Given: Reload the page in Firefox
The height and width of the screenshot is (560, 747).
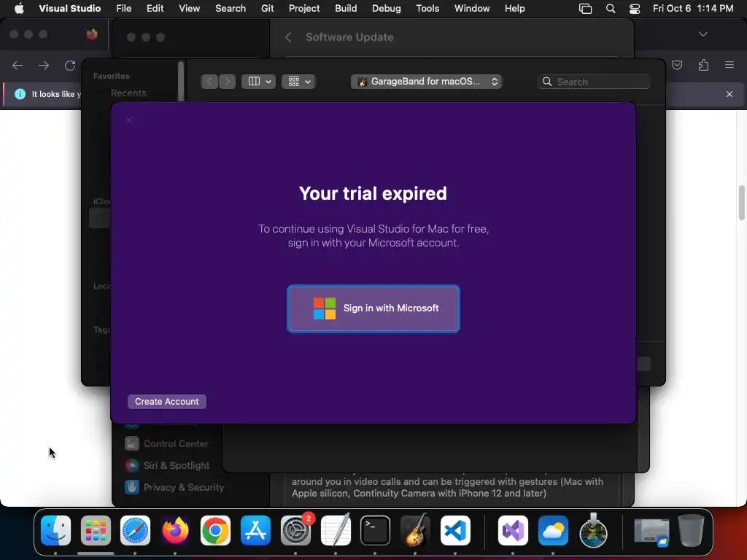Looking at the screenshot, I should 70,65.
